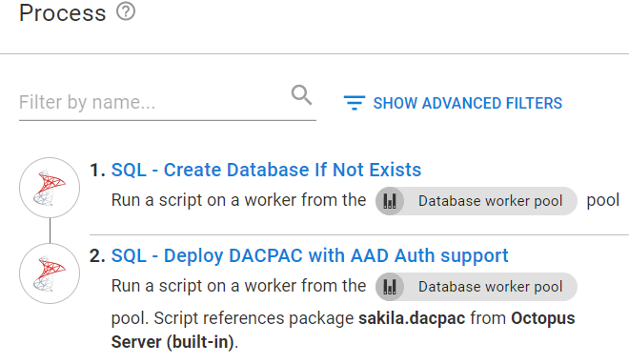The image size is (629, 364).
Task: Click the sakila.dacpac package name
Action: click(412, 318)
